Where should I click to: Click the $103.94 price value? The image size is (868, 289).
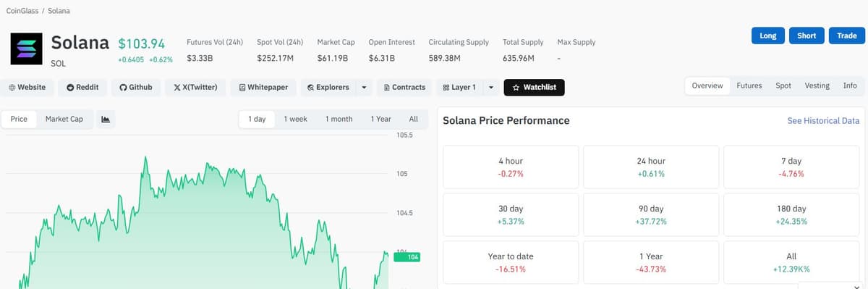coord(141,43)
